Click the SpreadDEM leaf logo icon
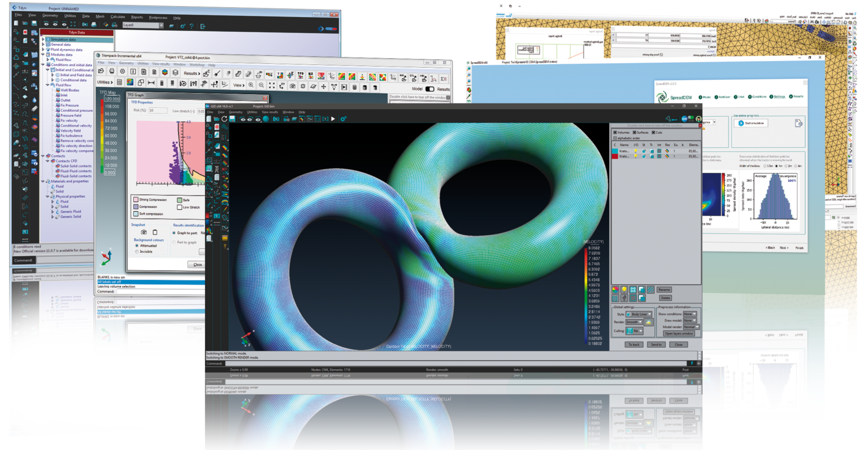Screen dimensions: 868x450 tap(662, 97)
